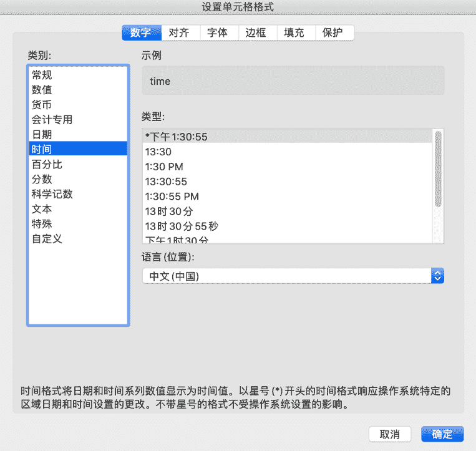
Task: Pick the 13时30分55秒 format
Action: (x=182, y=226)
